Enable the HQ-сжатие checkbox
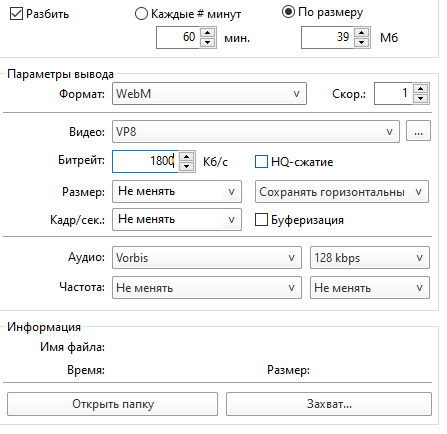 pyautogui.click(x=261, y=162)
